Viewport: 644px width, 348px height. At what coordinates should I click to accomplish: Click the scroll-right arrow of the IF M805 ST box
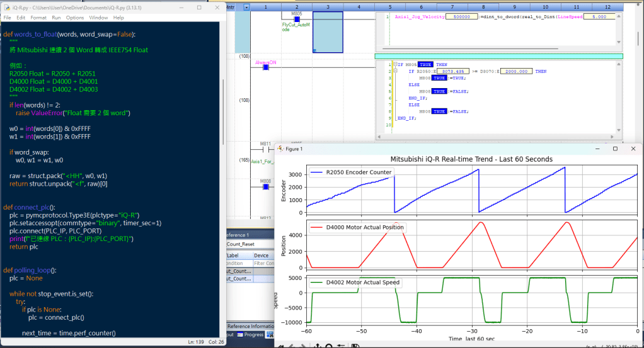click(x=612, y=137)
